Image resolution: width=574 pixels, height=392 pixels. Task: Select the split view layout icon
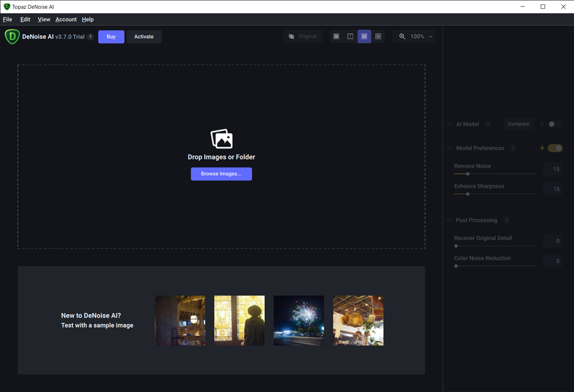click(350, 37)
